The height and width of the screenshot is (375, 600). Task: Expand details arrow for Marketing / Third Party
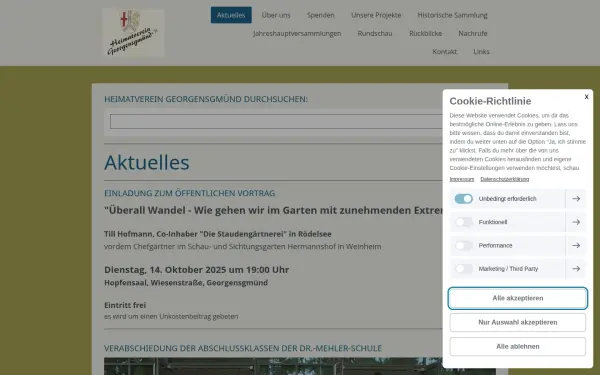576,269
